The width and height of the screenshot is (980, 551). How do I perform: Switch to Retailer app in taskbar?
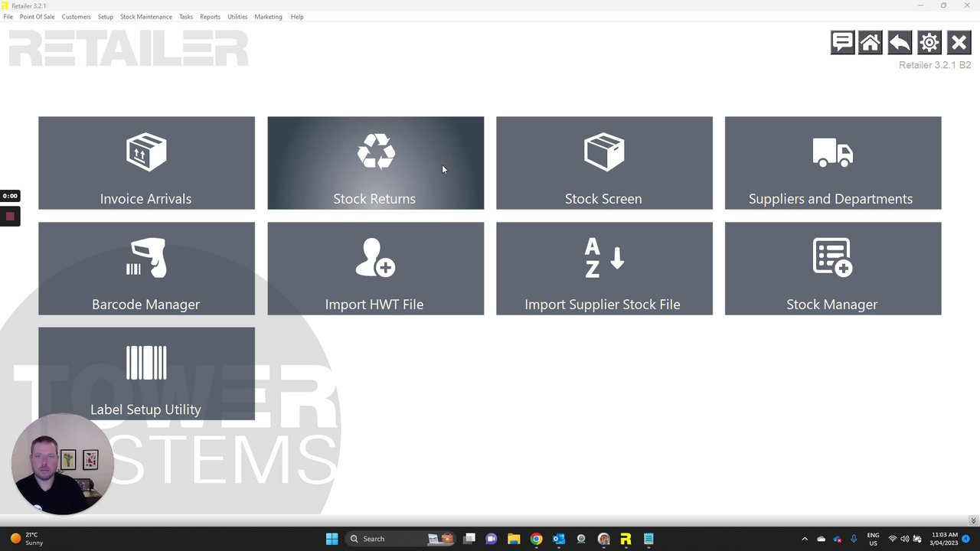(x=626, y=539)
